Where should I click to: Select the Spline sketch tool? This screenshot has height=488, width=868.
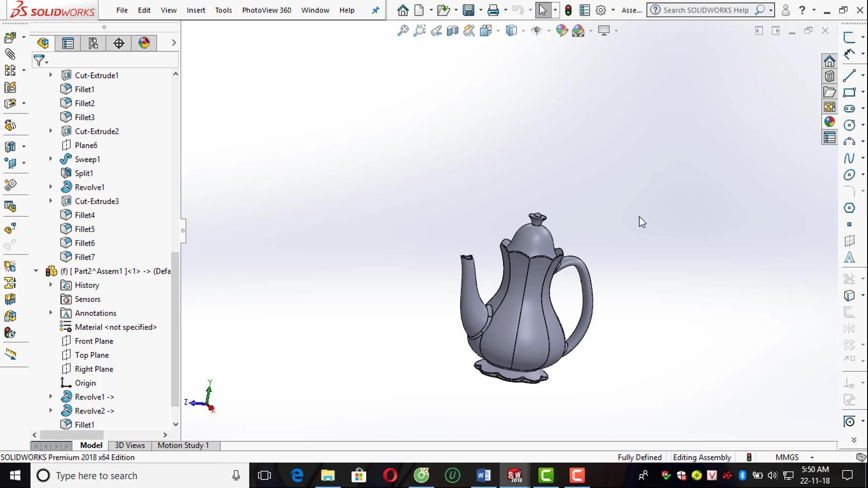tap(849, 158)
